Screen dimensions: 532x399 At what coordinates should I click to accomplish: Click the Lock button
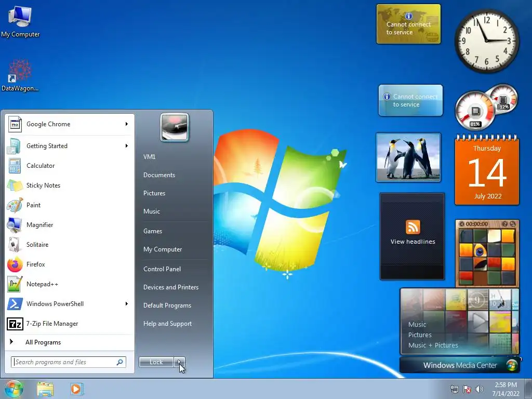tap(156, 362)
